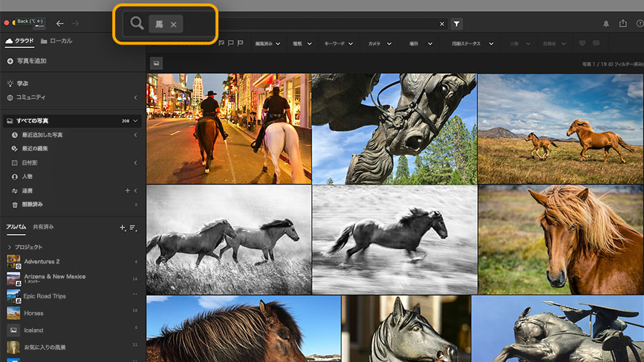The height and width of the screenshot is (362, 644).
Task: Remove the 馬 search keyword chip
Action: pyautogui.click(x=173, y=24)
